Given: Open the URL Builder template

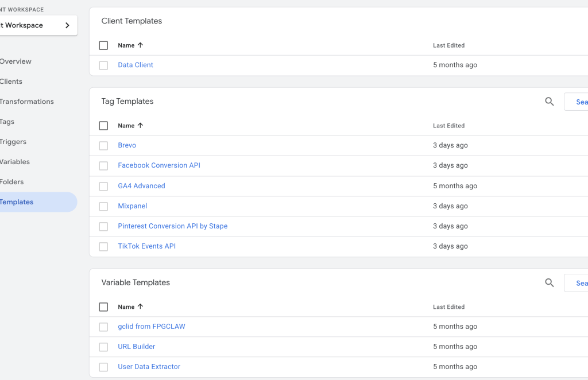Looking at the screenshot, I should 137,347.
